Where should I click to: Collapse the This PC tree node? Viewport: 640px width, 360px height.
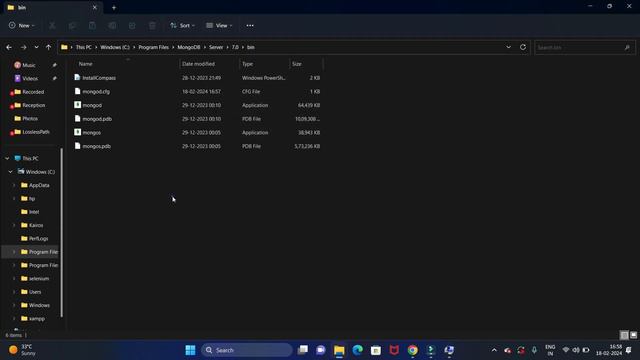pos(7,158)
